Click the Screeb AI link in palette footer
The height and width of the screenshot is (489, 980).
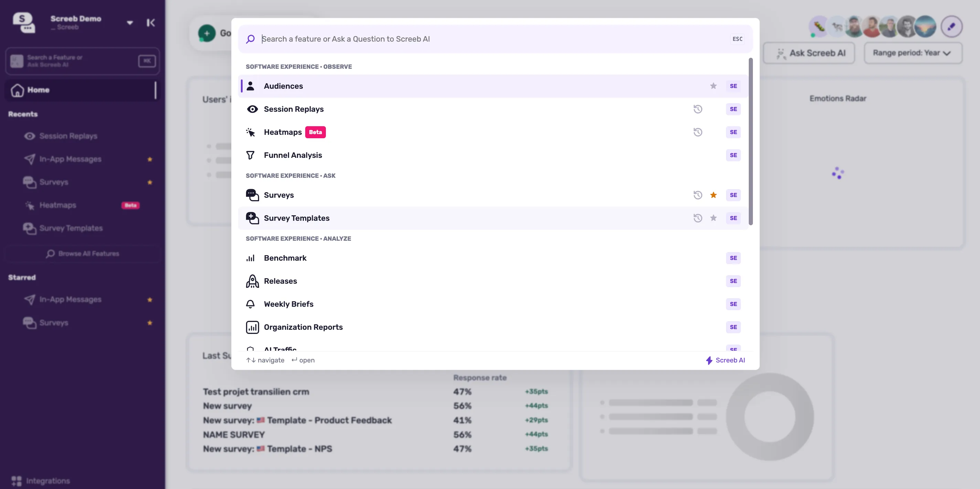tap(725, 360)
